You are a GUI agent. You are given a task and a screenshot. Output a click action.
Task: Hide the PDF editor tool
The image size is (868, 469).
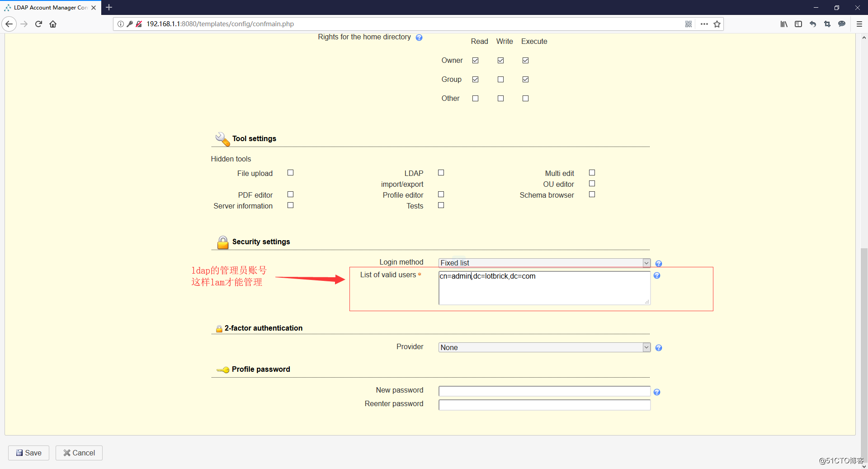point(291,194)
